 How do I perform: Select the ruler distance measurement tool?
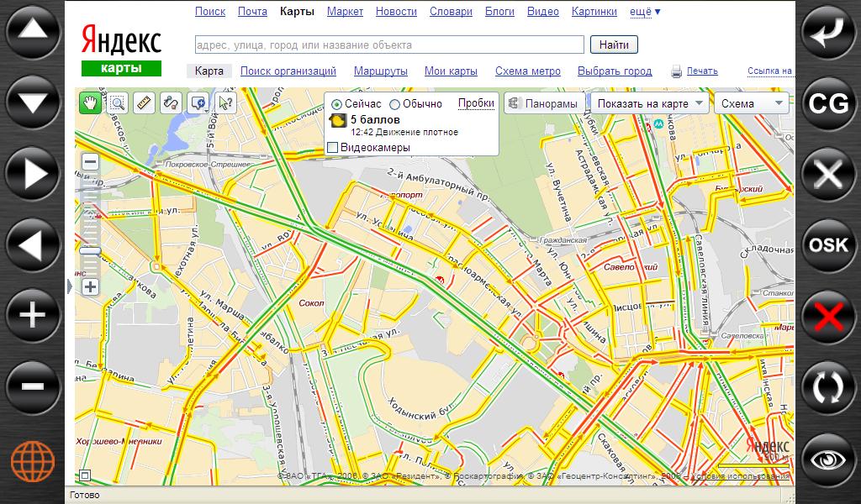pos(144,103)
